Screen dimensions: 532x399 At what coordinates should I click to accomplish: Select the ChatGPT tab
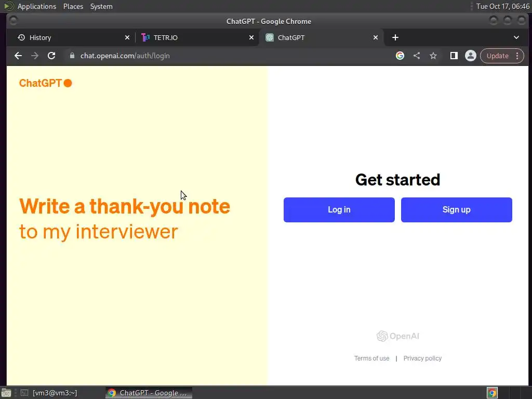coord(322,37)
